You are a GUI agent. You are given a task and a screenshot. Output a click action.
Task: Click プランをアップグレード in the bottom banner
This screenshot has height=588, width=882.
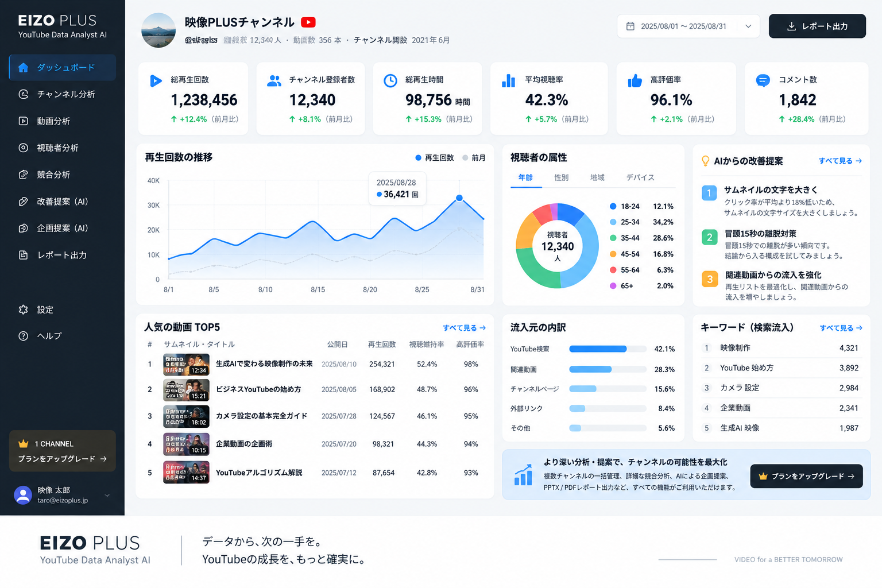pyautogui.click(x=806, y=476)
